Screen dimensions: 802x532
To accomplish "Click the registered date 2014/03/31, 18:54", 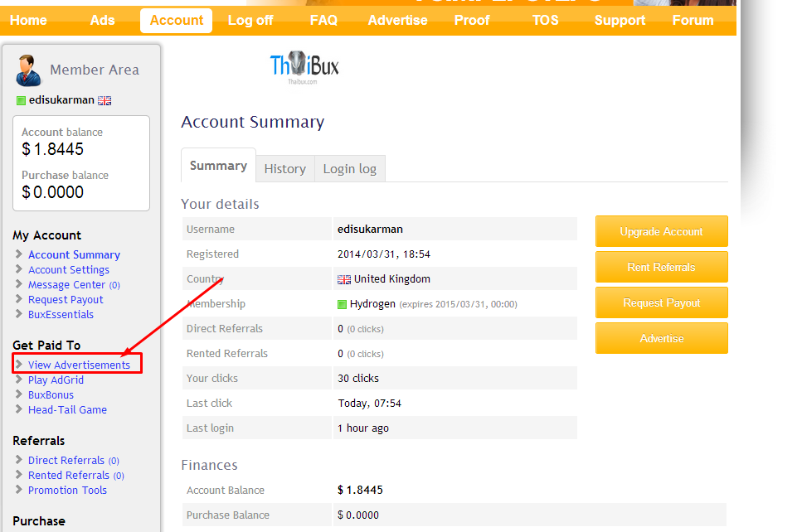I will (x=384, y=254).
